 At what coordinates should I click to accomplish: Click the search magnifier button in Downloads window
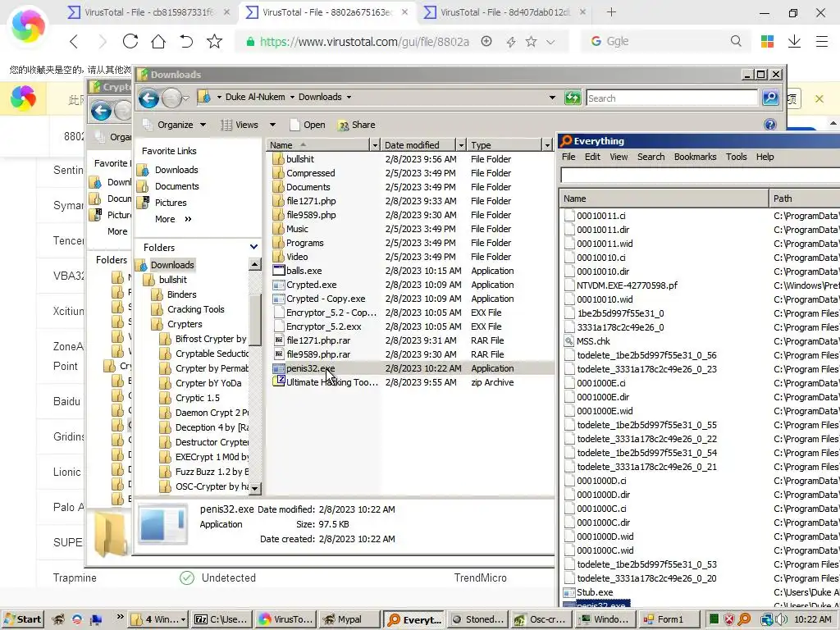tap(770, 98)
